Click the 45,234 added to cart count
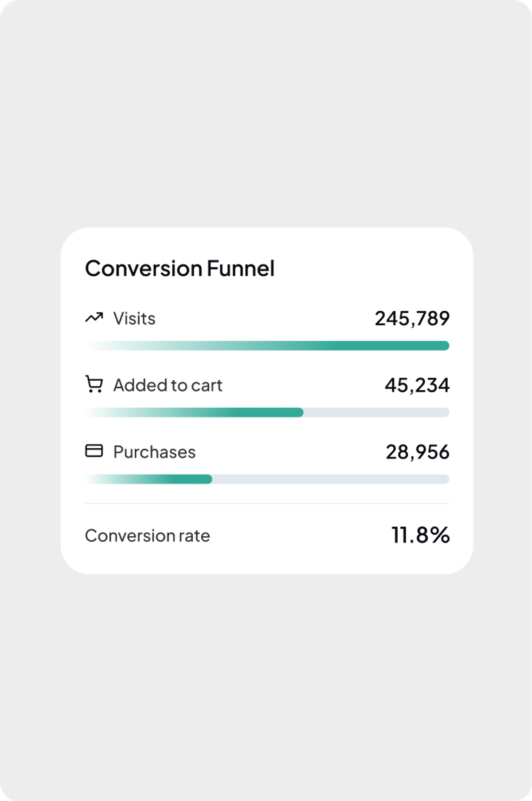Image resolution: width=532 pixels, height=801 pixels. point(417,385)
